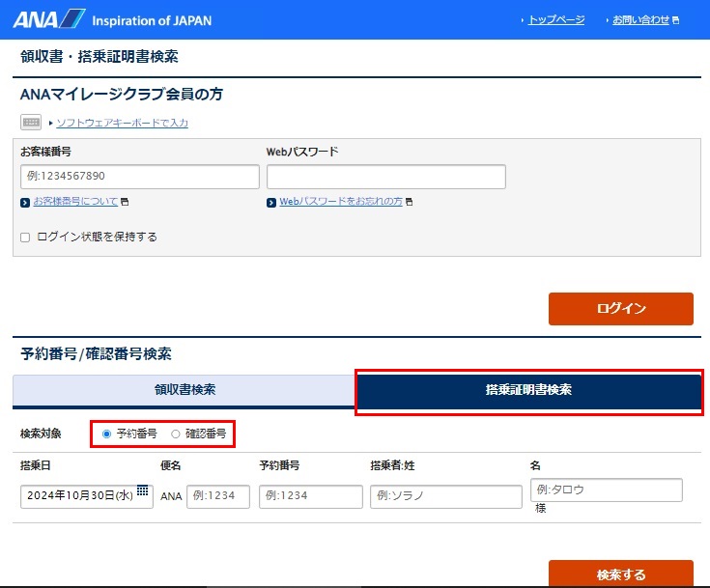Click the 搭乗日 date field
Image resolution: width=710 pixels, height=588 pixels.
(x=87, y=496)
